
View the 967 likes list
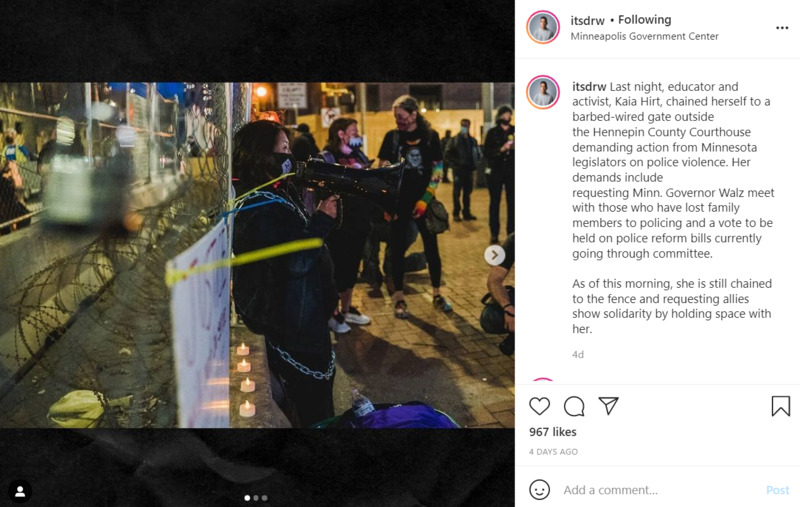click(x=553, y=432)
